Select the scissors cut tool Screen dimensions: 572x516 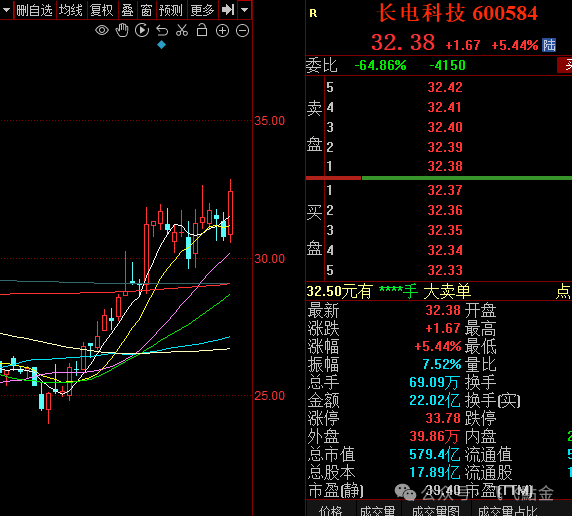click(182, 30)
